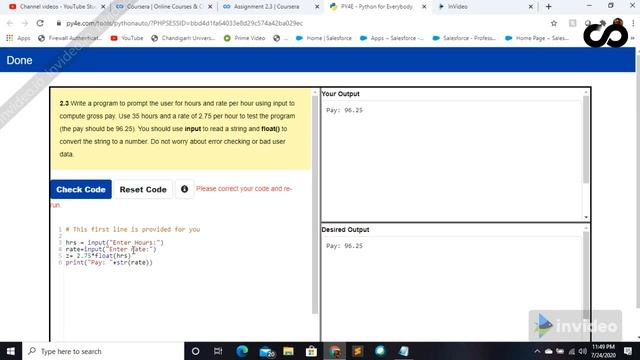
Task: Switch to the Coursera Online Courses tab
Action: 164,7
